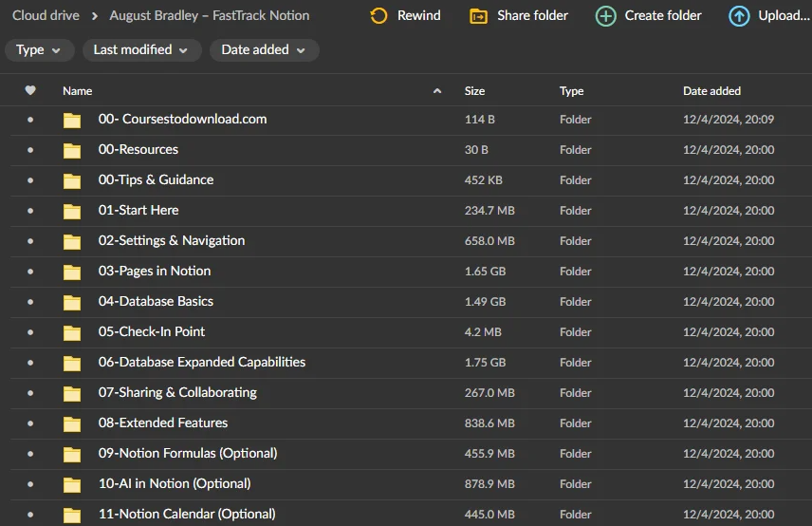Click the folder icon for 01-Start Here
This screenshot has height=526, width=812.
(72, 211)
